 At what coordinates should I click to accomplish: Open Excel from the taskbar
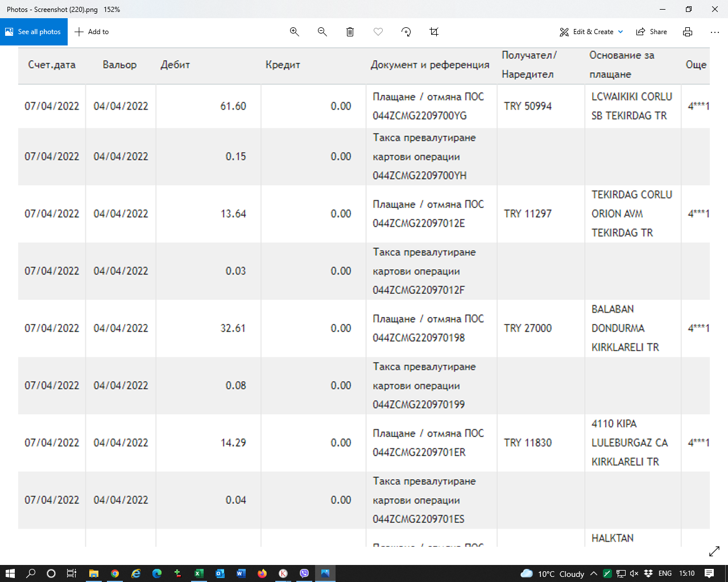pos(198,573)
